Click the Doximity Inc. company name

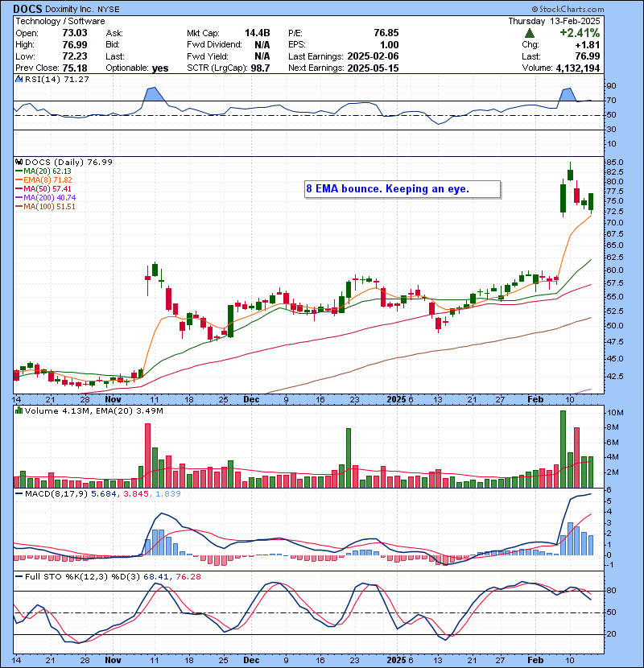click(x=68, y=10)
